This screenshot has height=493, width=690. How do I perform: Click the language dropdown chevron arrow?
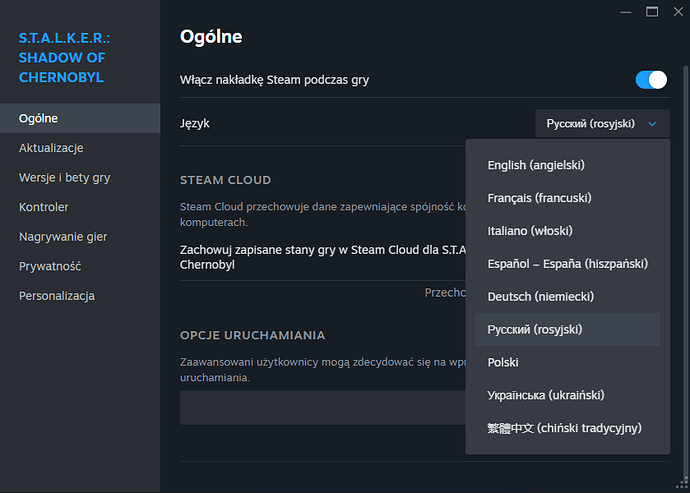[x=652, y=124]
